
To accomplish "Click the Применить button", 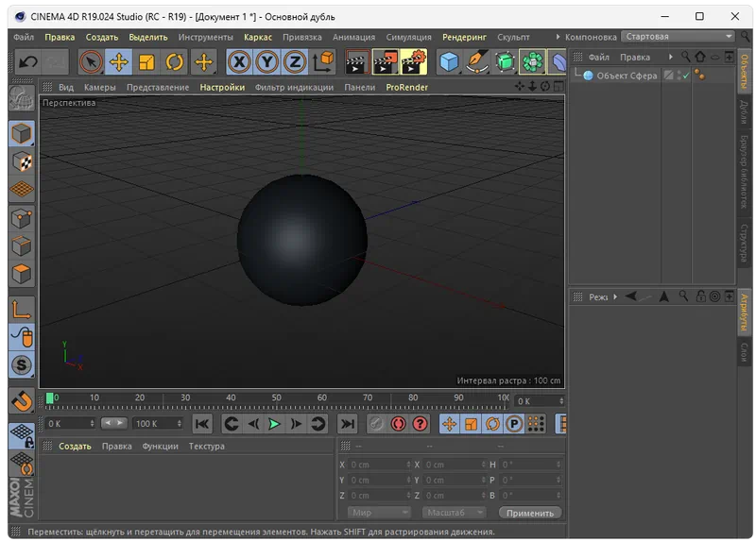I will click(x=530, y=513).
